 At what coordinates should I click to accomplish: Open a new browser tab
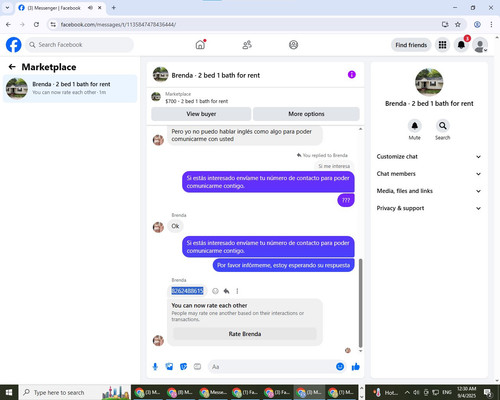pyautogui.click(x=114, y=8)
